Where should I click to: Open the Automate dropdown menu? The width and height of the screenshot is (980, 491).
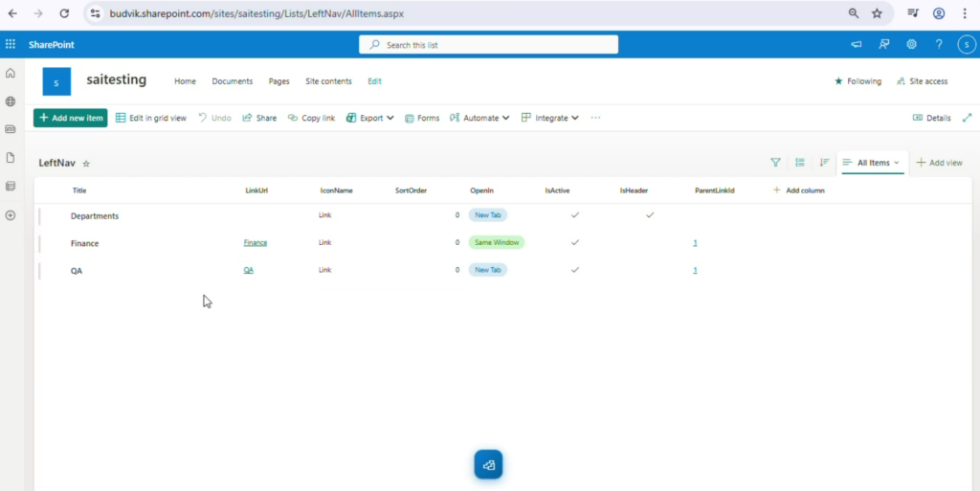[480, 118]
